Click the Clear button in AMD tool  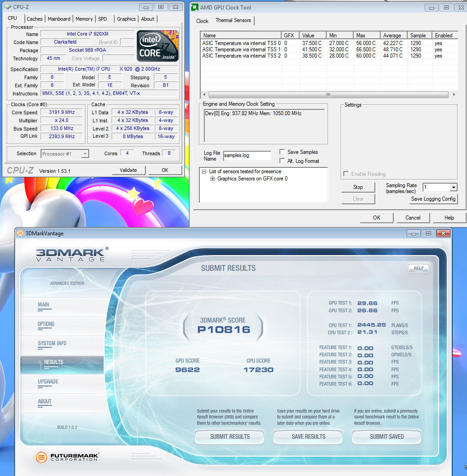click(358, 199)
